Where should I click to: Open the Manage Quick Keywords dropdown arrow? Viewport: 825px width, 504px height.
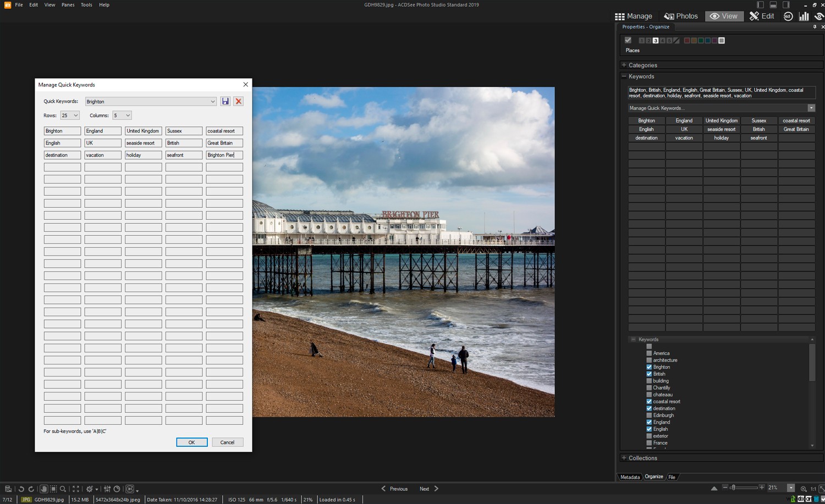[811, 108]
